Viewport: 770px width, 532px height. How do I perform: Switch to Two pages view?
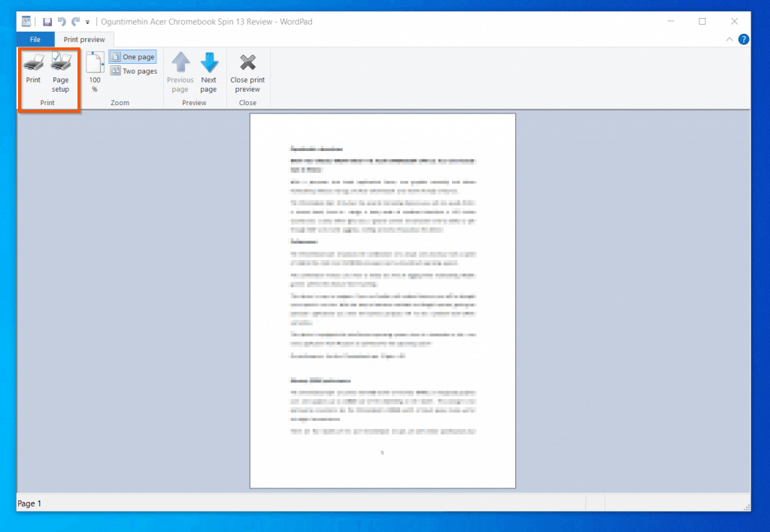(x=134, y=71)
